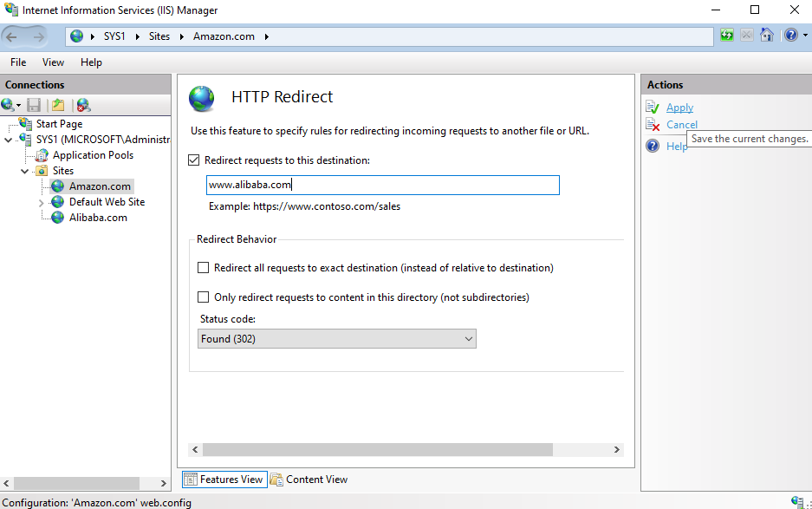Click Amazon.com in the address breadcrumb
The width and height of the screenshot is (812, 509).
[x=224, y=36]
